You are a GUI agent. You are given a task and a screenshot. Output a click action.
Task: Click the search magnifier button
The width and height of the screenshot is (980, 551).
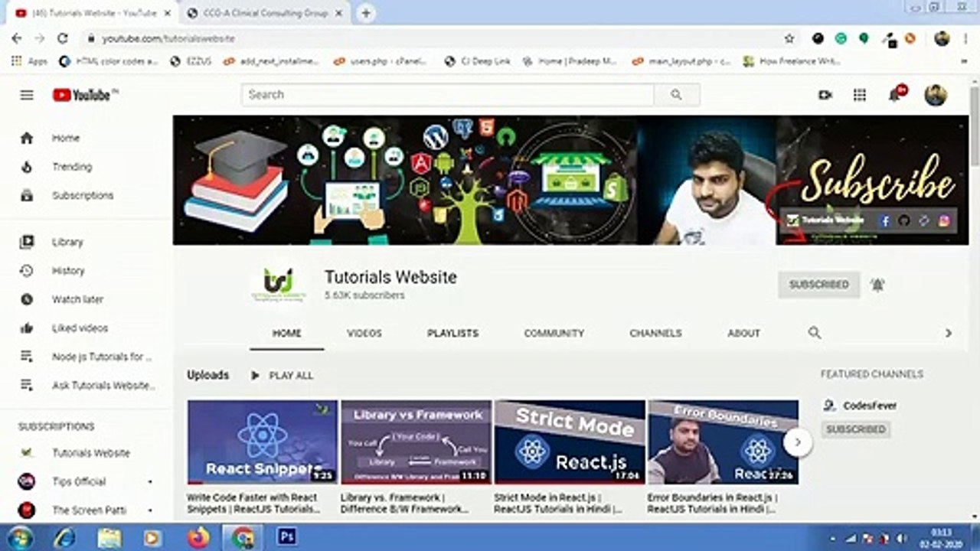tap(676, 95)
